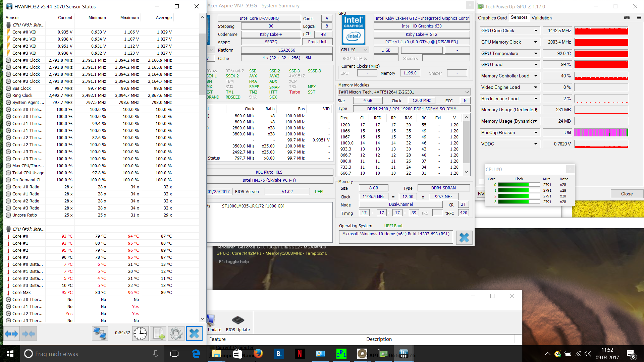Image resolution: width=644 pixels, height=362 pixels.
Task: Expand the GPU #0 selector dropdown
Action: [366, 50]
